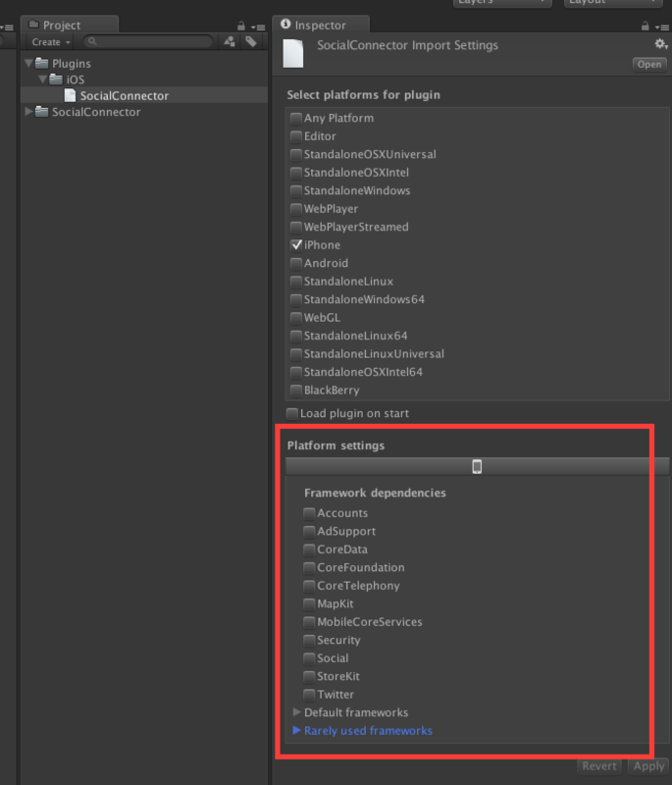Click the Plugins folder icon
This screenshot has height=785, width=672.
[x=41, y=63]
